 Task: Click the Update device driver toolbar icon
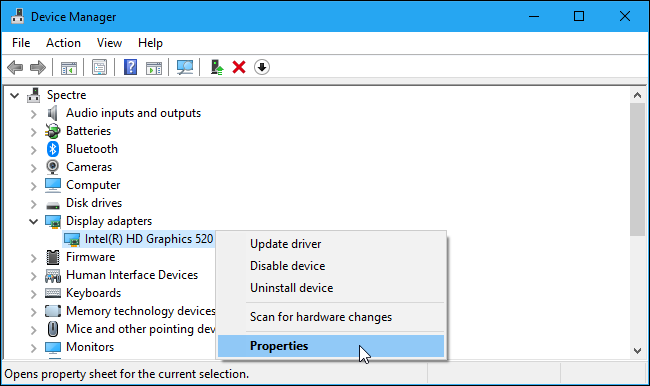click(x=217, y=67)
